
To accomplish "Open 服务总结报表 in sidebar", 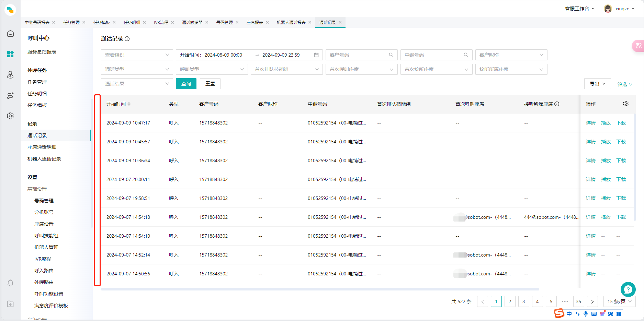I will pos(42,52).
